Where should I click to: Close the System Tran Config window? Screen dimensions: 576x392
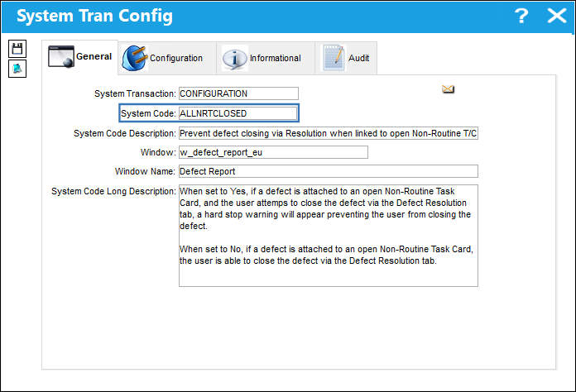pyautogui.click(x=556, y=16)
